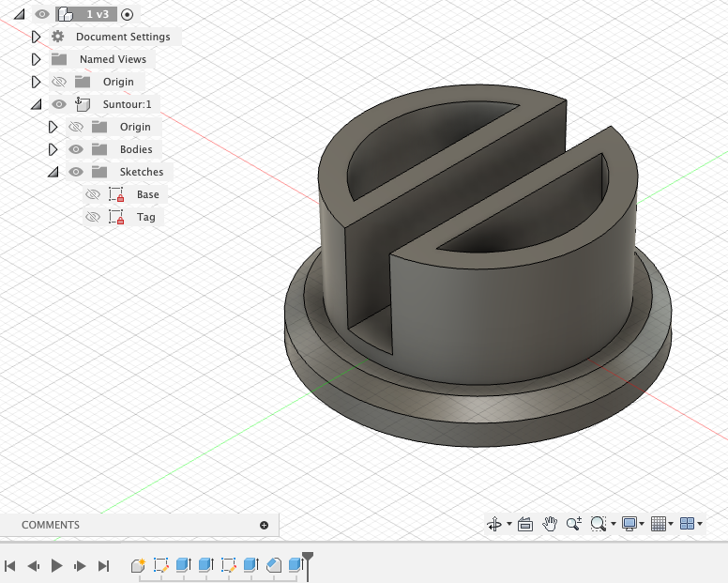Open Orbit tool type dropdown arrow

click(509, 524)
